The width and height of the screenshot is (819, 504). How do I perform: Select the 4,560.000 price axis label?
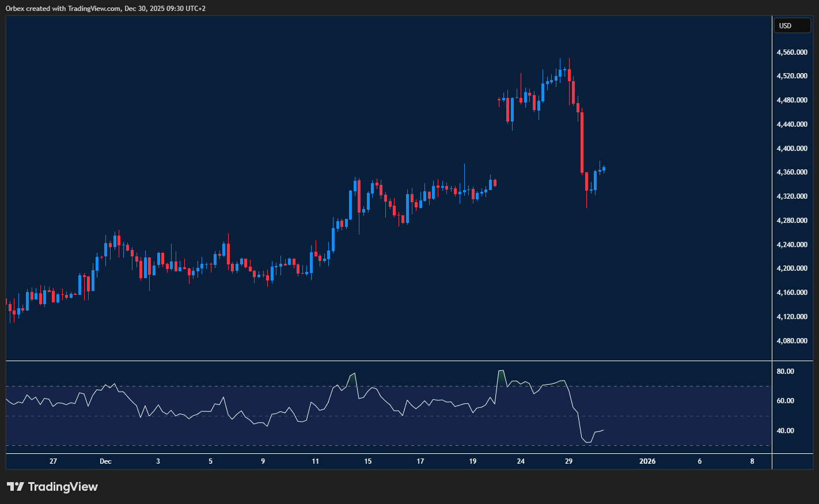coord(791,52)
